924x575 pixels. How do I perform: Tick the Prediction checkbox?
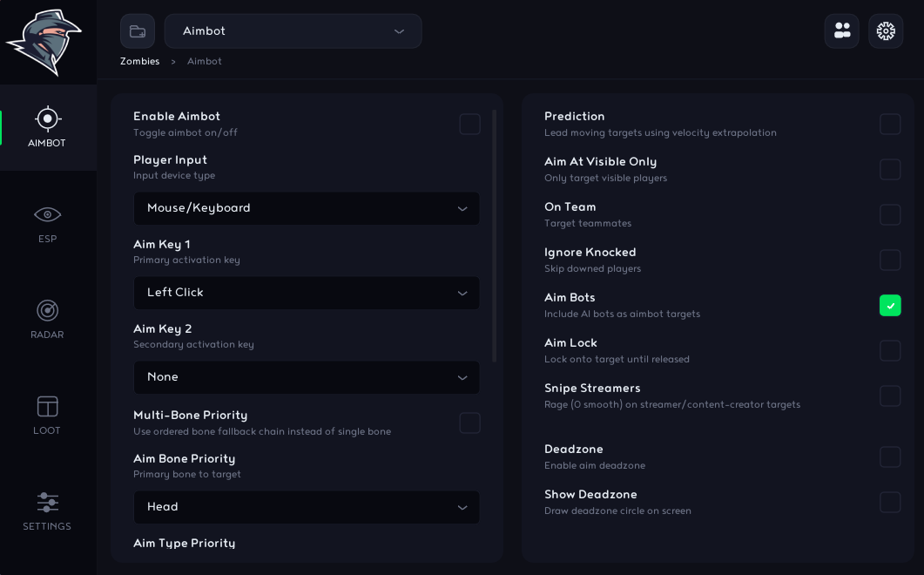coord(890,125)
